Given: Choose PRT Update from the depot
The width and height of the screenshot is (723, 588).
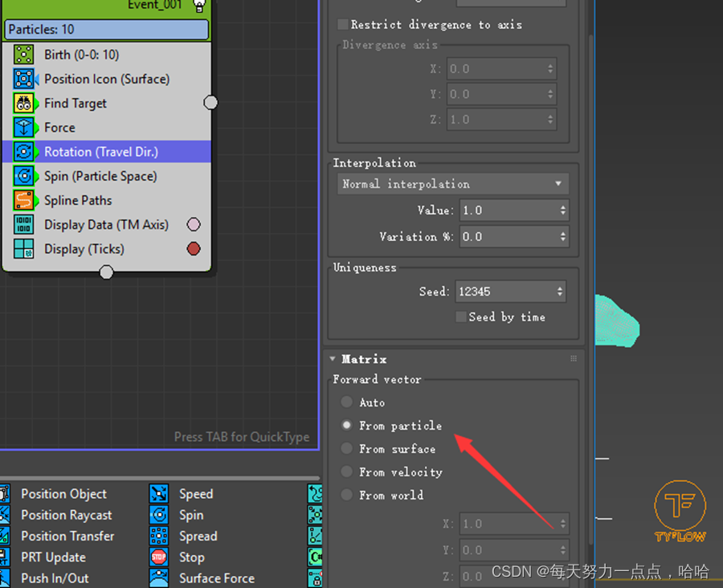Looking at the screenshot, I should 54,557.
